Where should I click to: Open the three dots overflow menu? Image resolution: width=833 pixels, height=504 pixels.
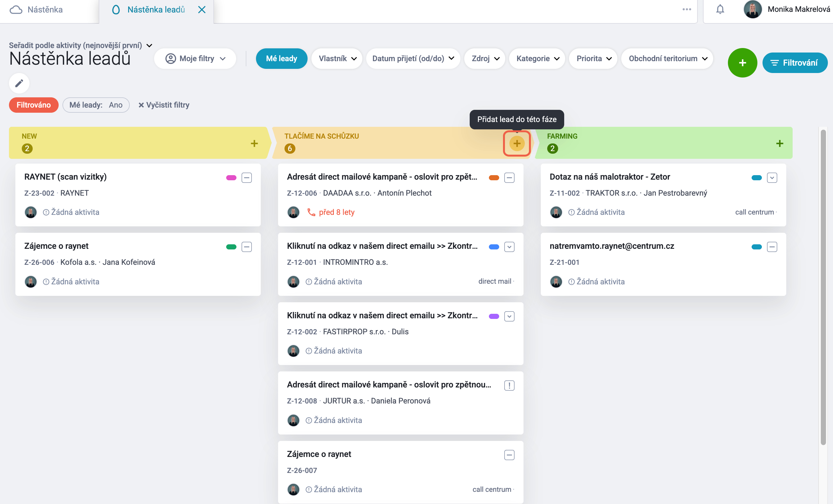pyautogui.click(x=687, y=10)
